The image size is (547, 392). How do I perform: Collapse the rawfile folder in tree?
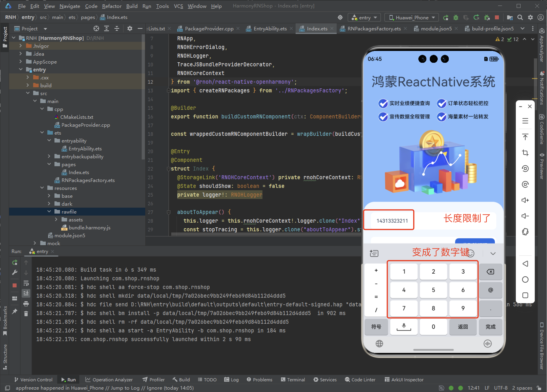(49, 212)
